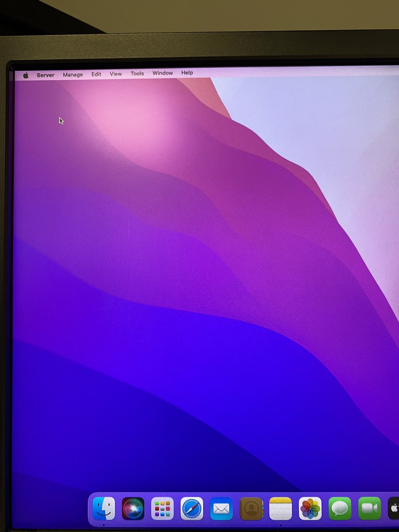Open Launchpad from the Dock

coord(162,509)
